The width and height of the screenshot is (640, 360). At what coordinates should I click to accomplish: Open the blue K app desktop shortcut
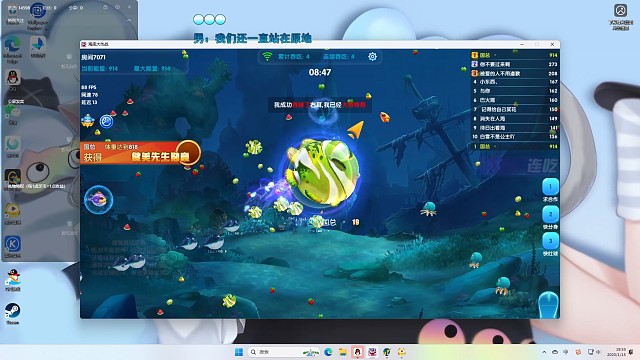coord(13,247)
